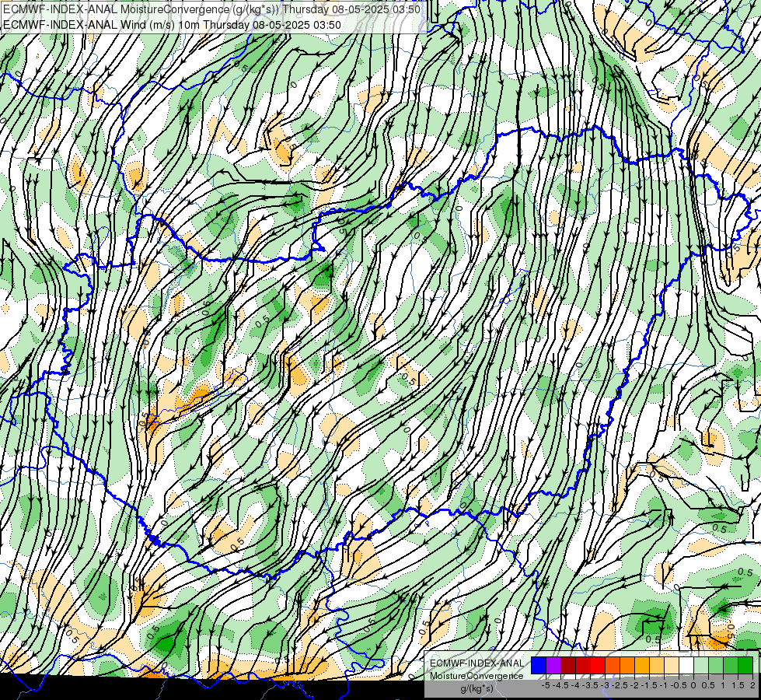
Task: Select the red swatch between -4 and -3.5
Action: click(x=583, y=666)
